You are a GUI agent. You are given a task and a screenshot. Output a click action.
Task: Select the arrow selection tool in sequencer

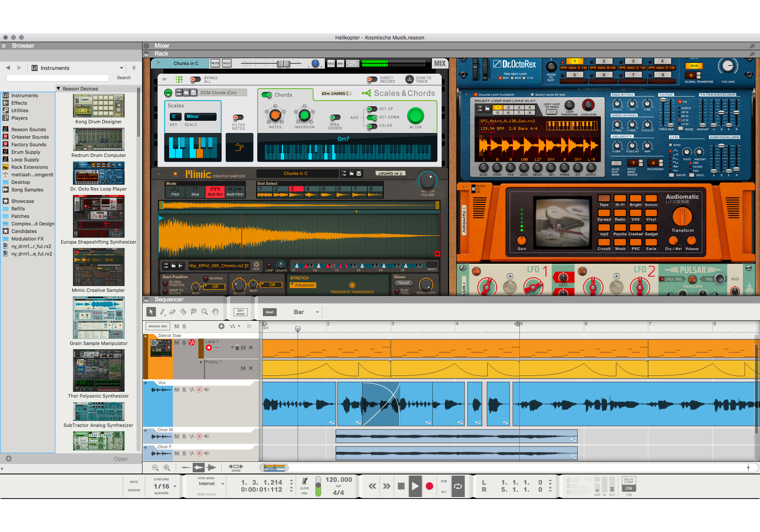point(151,312)
